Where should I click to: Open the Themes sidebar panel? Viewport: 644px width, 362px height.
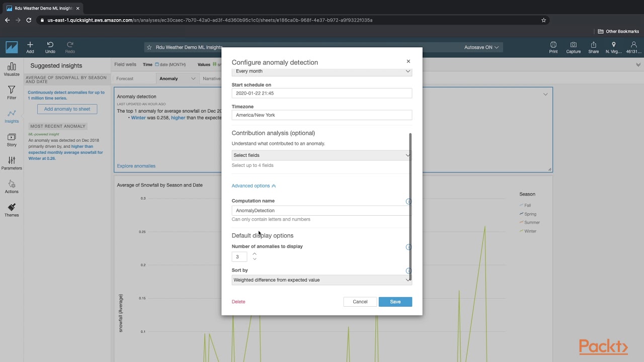pos(12,210)
